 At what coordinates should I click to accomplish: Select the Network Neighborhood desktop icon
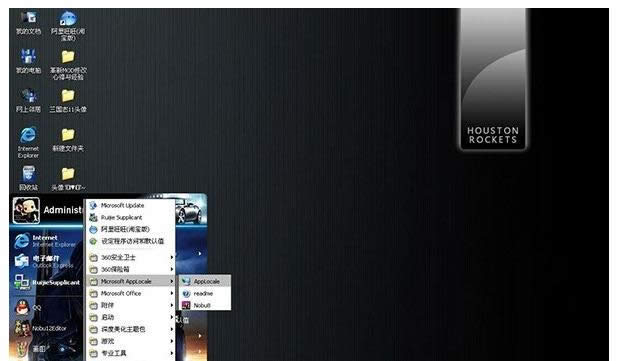tap(28, 100)
